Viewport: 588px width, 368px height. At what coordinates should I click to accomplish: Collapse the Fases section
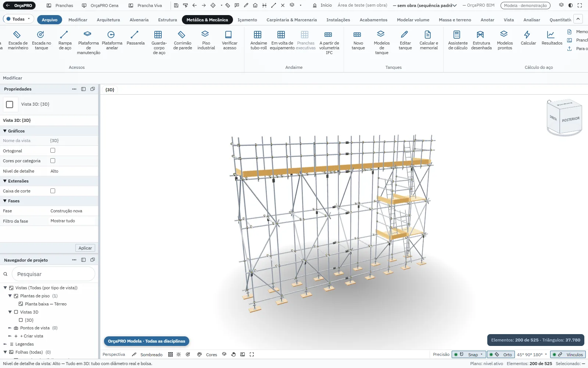pos(5,201)
